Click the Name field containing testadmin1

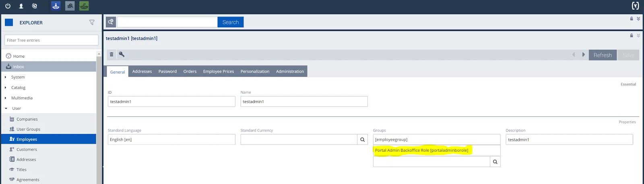[x=304, y=102]
